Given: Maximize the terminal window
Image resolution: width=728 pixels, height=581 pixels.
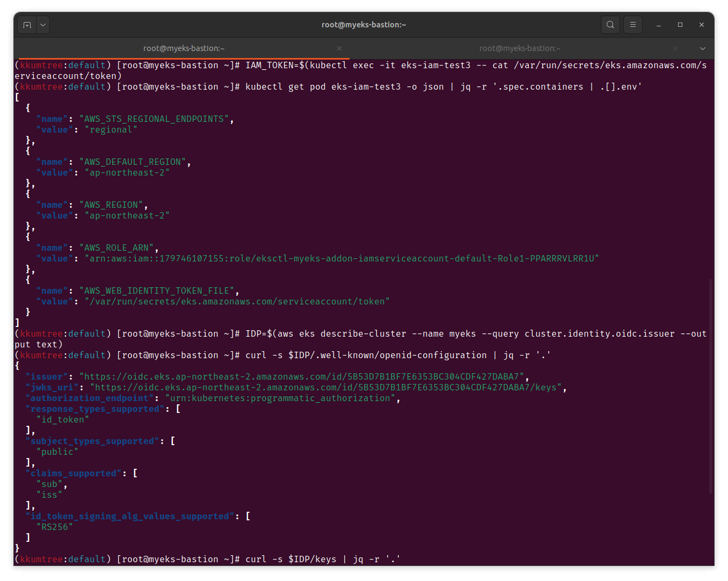Looking at the screenshot, I should (x=680, y=25).
